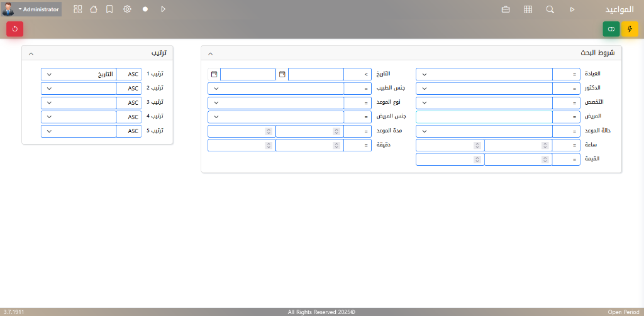Click the green toggle-shaped button
The width and height of the screenshot is (644, 316).
[611, 29]
